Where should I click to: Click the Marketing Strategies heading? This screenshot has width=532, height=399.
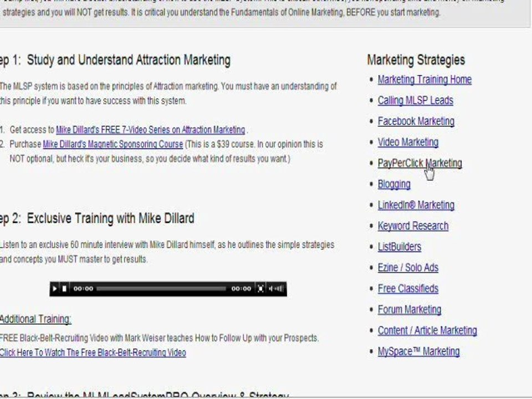tap(416, 60)
